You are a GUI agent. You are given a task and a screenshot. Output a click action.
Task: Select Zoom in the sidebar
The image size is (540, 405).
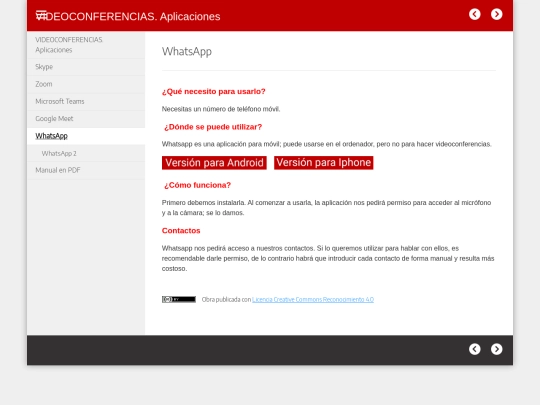86,84
